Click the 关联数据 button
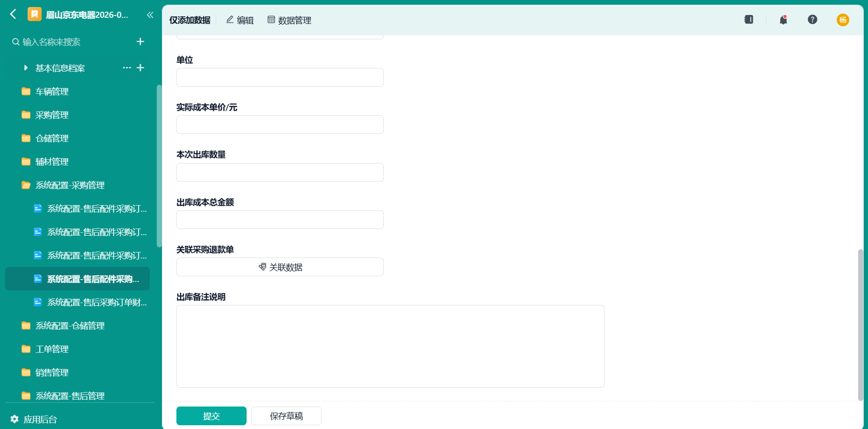Image resolution: width=868 pixels, height=429 pixels. pos(280,267)
